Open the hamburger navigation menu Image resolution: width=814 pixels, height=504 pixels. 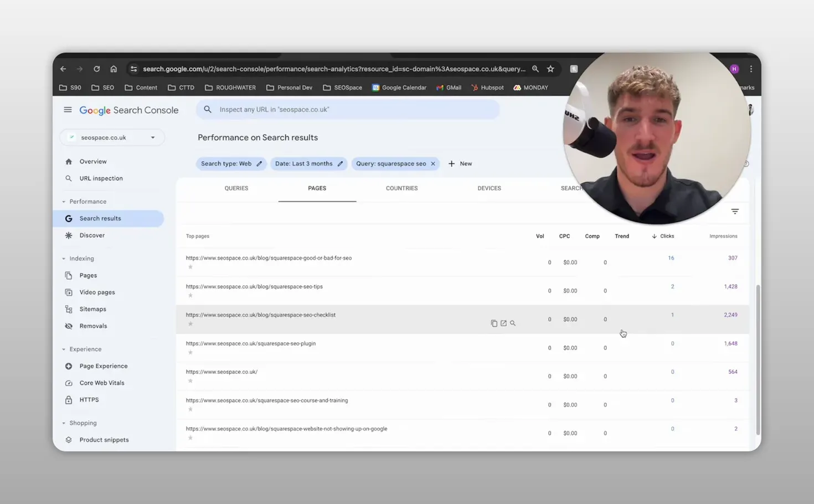pyautogui.click(x=68, y=110)
